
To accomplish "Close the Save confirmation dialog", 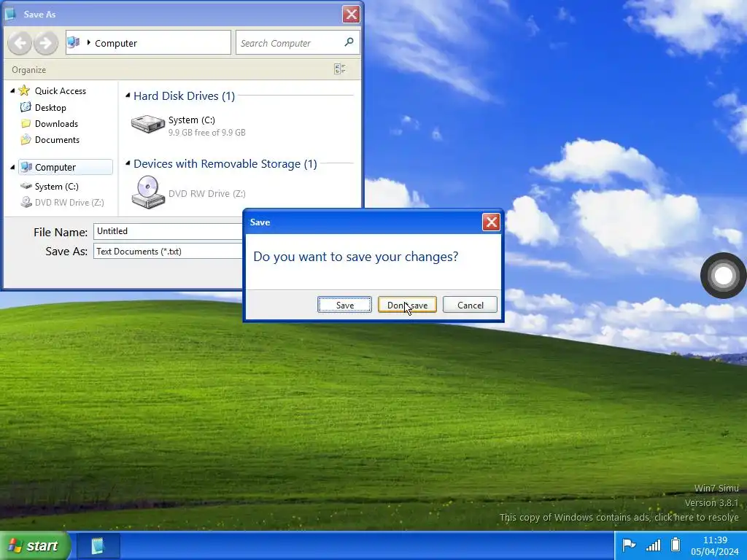I will pyautogui.click(x=491, y=222).
